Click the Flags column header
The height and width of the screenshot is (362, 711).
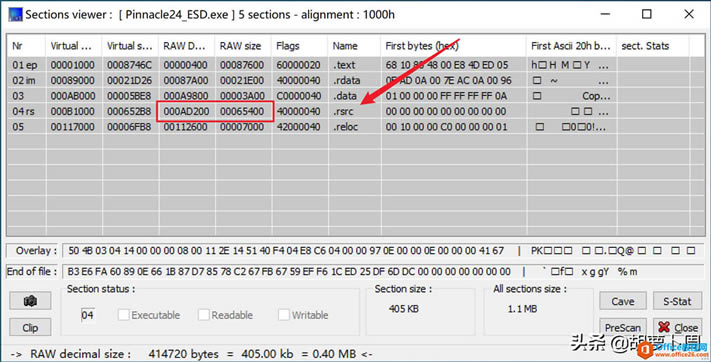point(299,46)
